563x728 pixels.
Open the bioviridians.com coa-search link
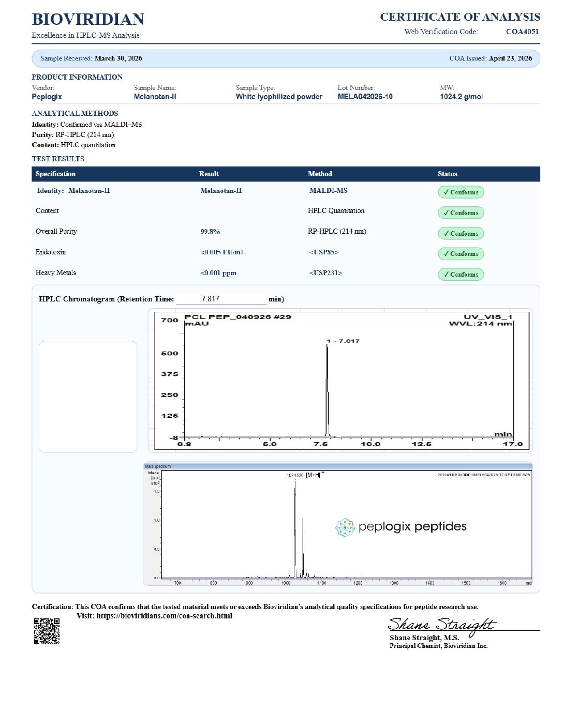coord(164,616)
